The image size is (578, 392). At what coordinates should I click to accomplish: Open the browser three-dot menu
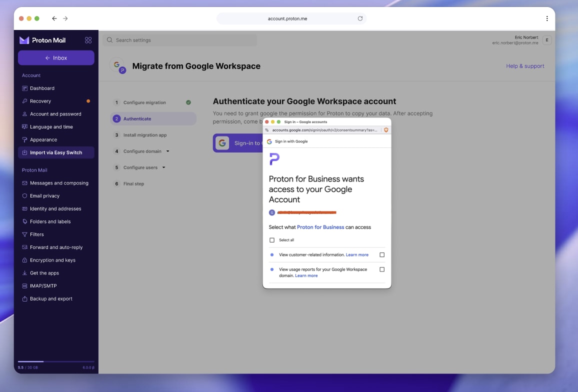point(547,18)
